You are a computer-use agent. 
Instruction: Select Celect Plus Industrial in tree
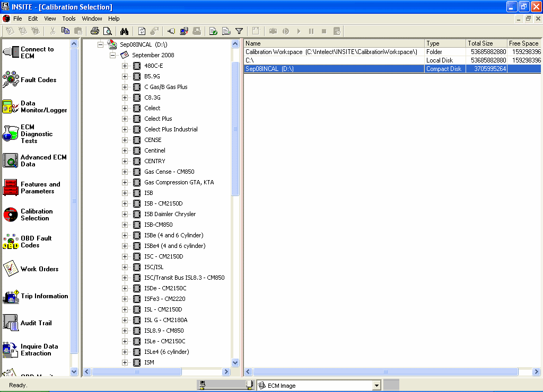[171, 129]
